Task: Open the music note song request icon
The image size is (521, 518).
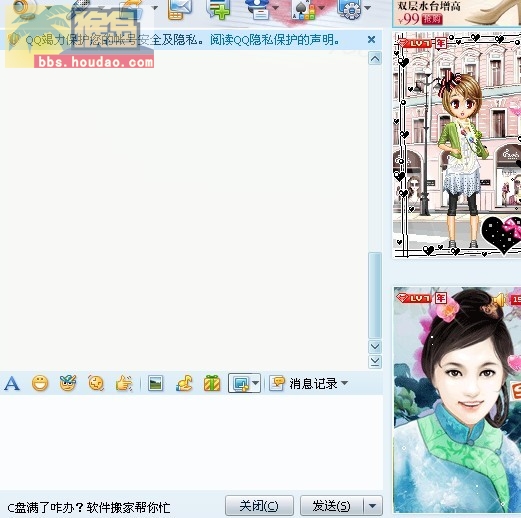Action: (x=184, y=383)
